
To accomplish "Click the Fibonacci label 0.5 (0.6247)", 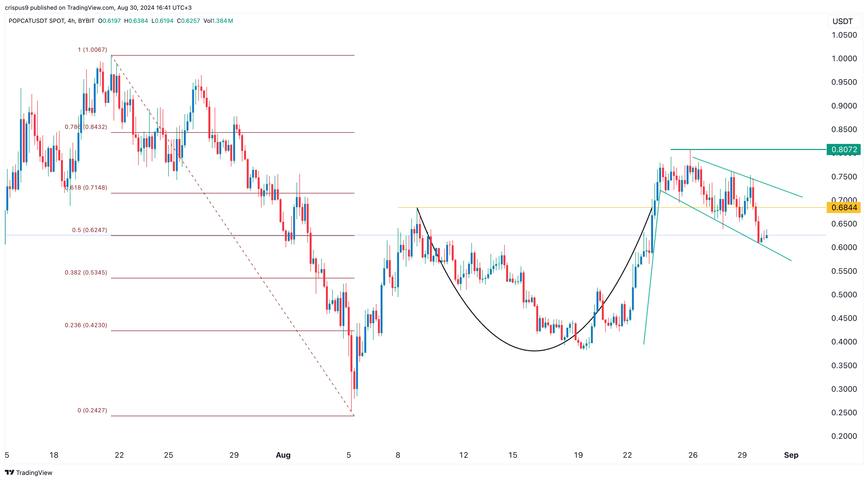I will (90, 230).
